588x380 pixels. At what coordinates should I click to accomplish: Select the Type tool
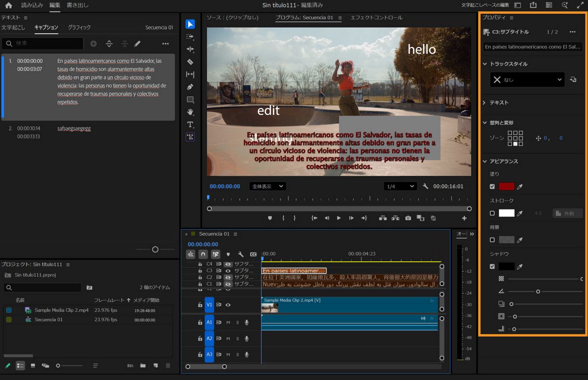[190, 124]
